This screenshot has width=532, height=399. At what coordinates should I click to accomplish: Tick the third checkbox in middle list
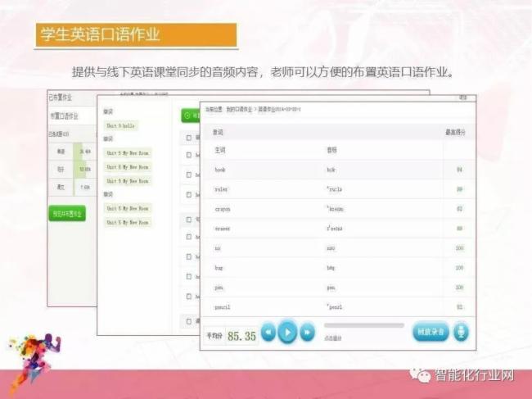tap(189, 174)
